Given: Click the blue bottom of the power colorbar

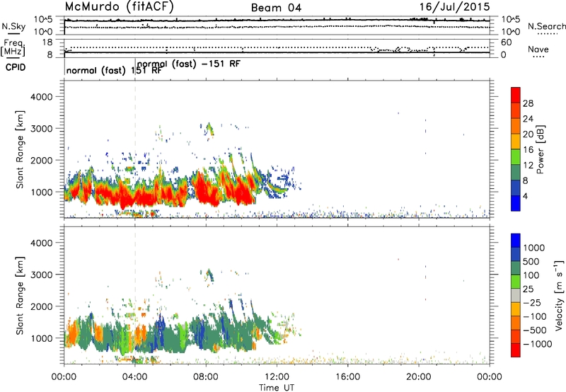Looking at the screenshot, I should (x=516, y=203).
